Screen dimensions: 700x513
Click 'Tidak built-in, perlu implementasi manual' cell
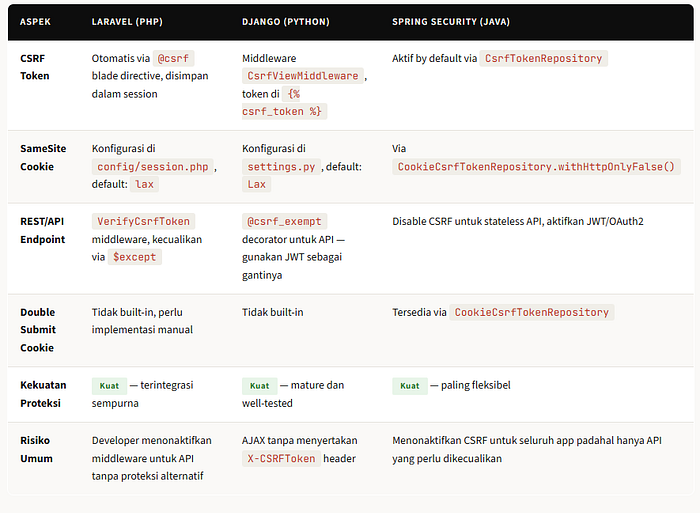pyautogui.click(x=142, y=321)
